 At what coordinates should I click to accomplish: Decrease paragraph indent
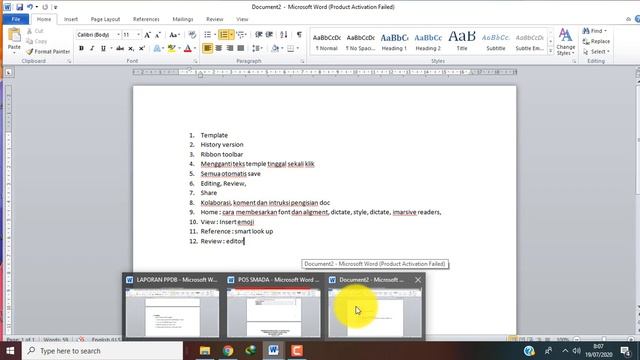point(258,35)
